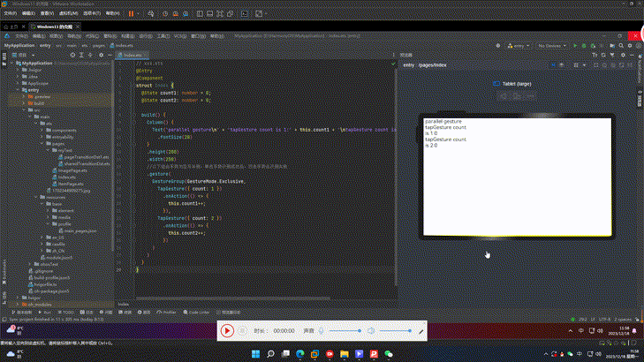Viewport: 644px width, 362px height.
Task: Collapse the resources folder
Action: point(35,198)
